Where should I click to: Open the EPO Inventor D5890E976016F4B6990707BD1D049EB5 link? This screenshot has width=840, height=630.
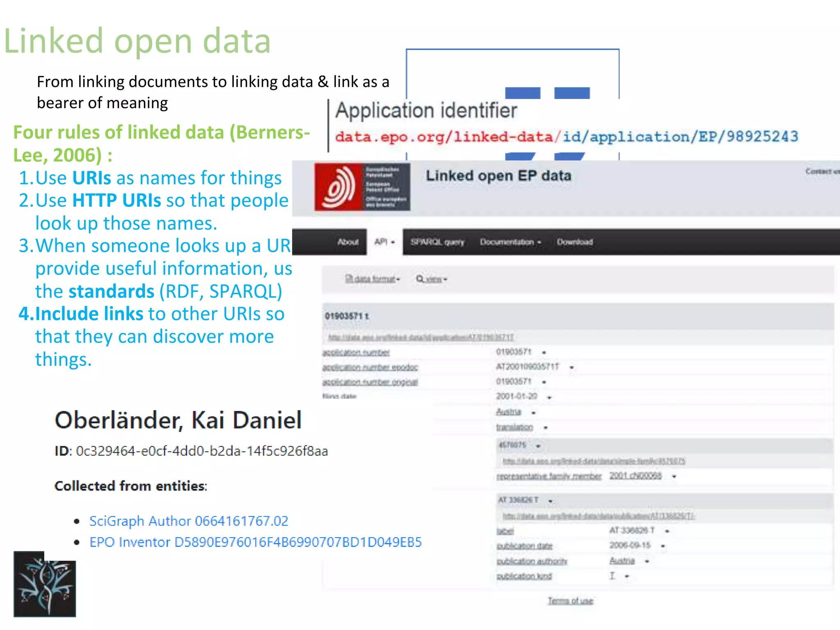(x=256, y=542)
